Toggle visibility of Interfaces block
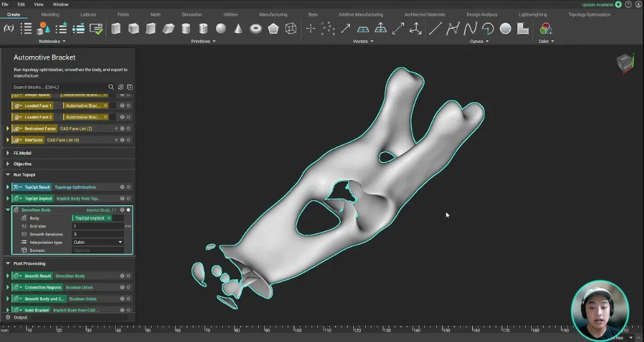Viewport: 644px width, 342px height. [128, 140]
